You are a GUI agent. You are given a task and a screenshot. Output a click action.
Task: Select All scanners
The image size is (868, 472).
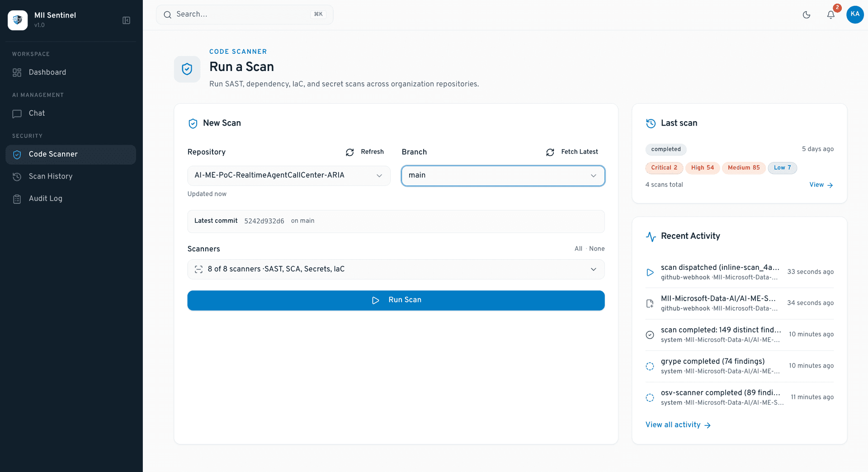pyautogui.click(x=578, y=249)
